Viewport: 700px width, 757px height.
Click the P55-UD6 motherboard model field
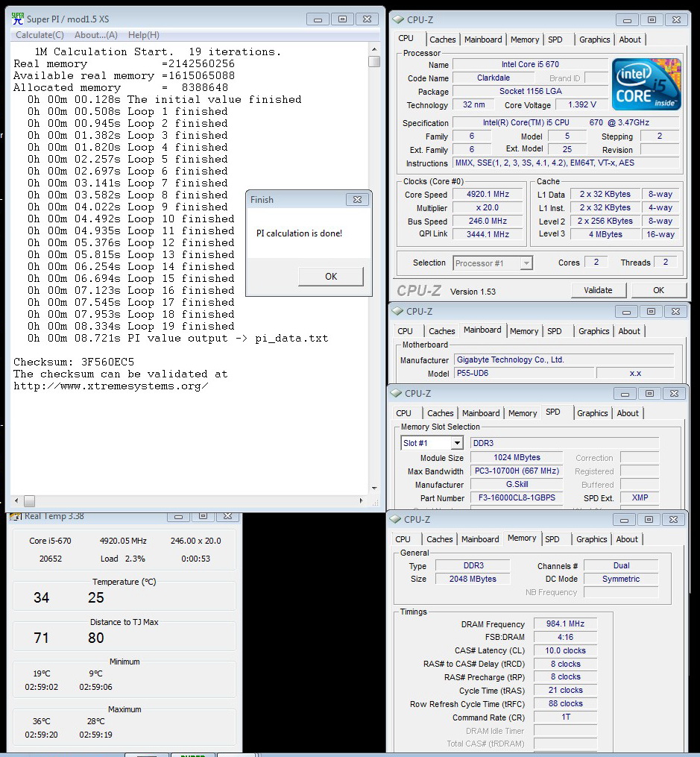click(524, 373)
